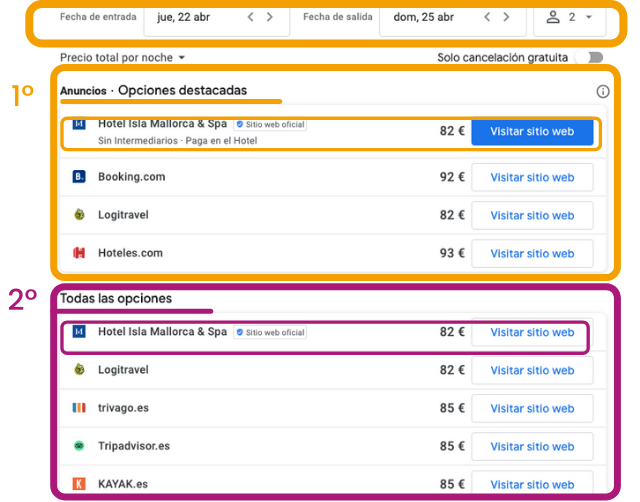
Task: Click the 92 € Booking.com price
Action: click(x=452, y=177)
